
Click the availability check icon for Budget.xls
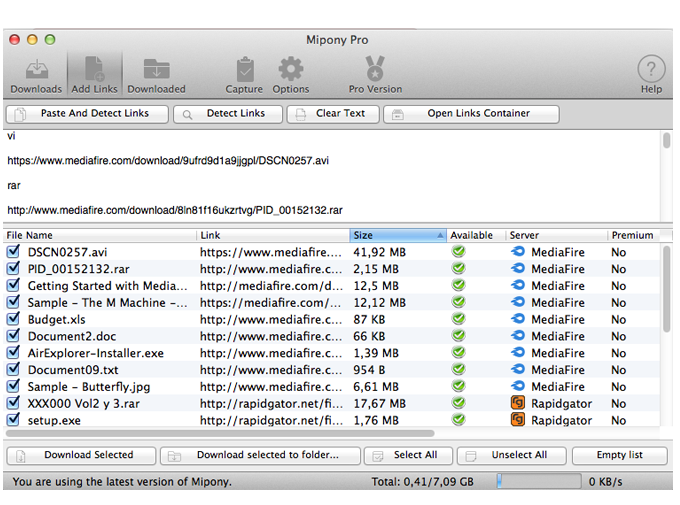point(458,318)
